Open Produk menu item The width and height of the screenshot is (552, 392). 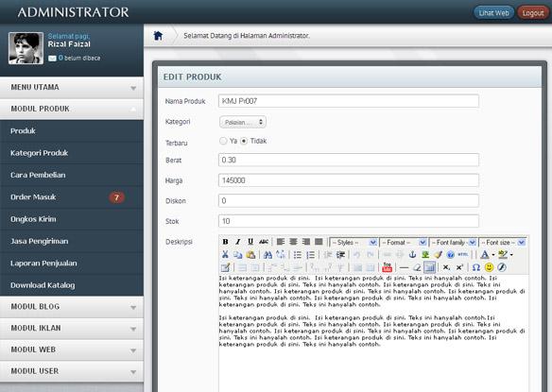point(72,131)
